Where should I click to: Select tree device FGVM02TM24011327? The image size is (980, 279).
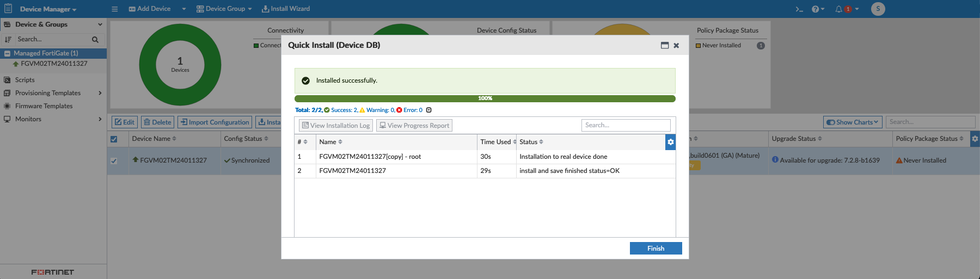click(54, 64)
